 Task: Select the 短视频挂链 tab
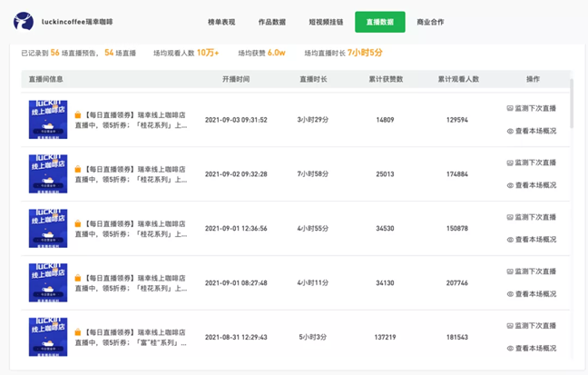pos(324,22)
